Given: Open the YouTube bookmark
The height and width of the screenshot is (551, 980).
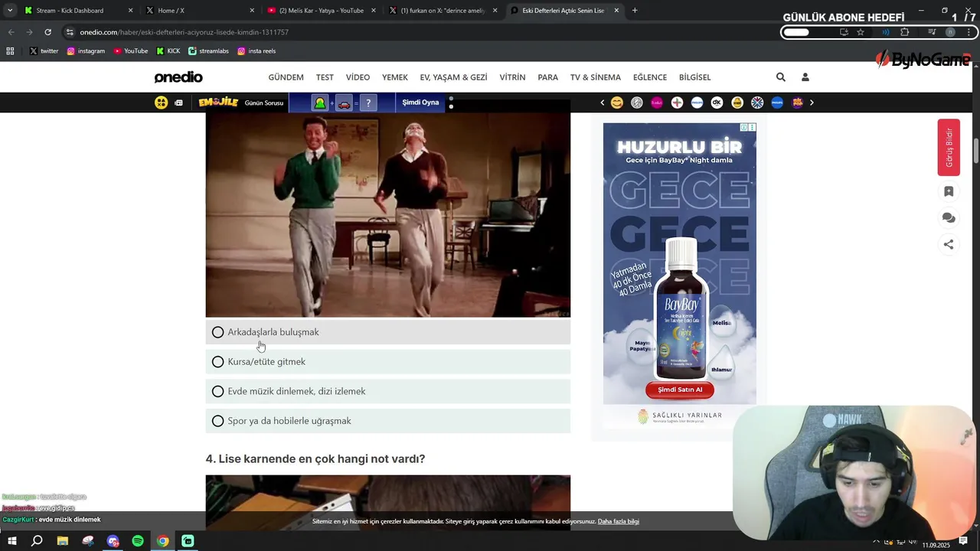Looking at the screenshot, I should click(130, 51).
